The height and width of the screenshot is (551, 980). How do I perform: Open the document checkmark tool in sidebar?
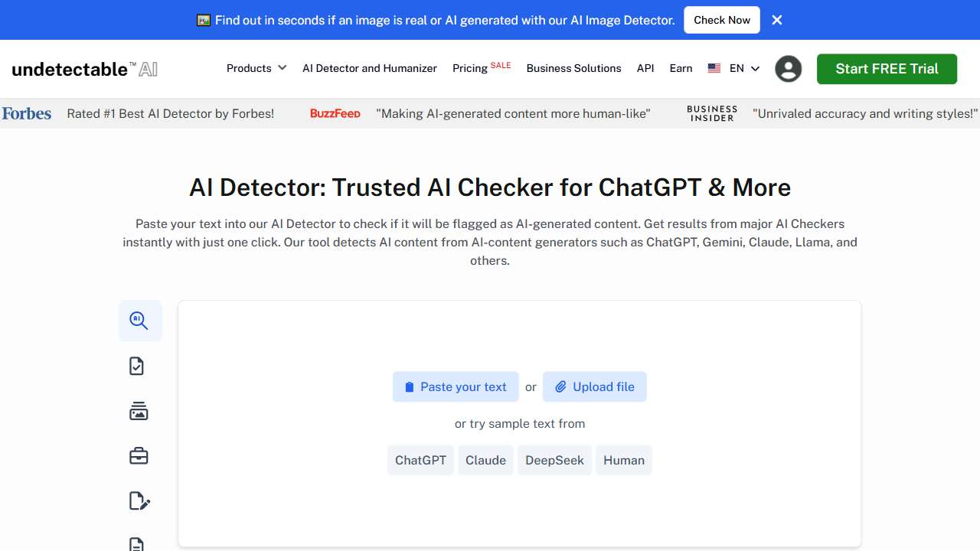pos(138,365)
